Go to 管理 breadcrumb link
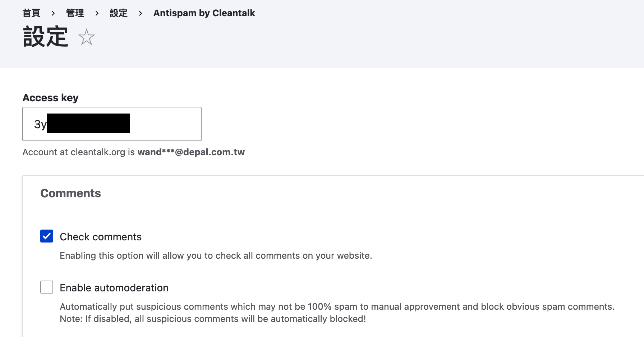 pos(75,13)
